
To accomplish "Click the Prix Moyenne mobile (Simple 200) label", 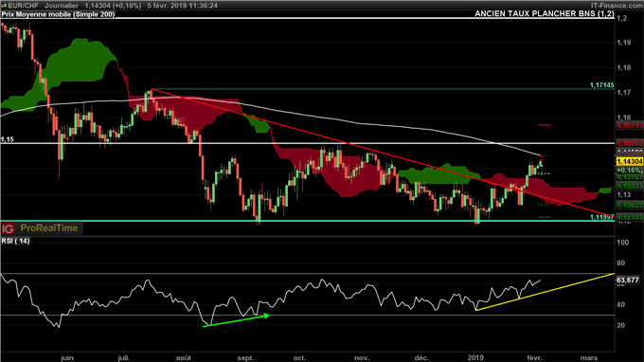I will click(x=58, y=14).
